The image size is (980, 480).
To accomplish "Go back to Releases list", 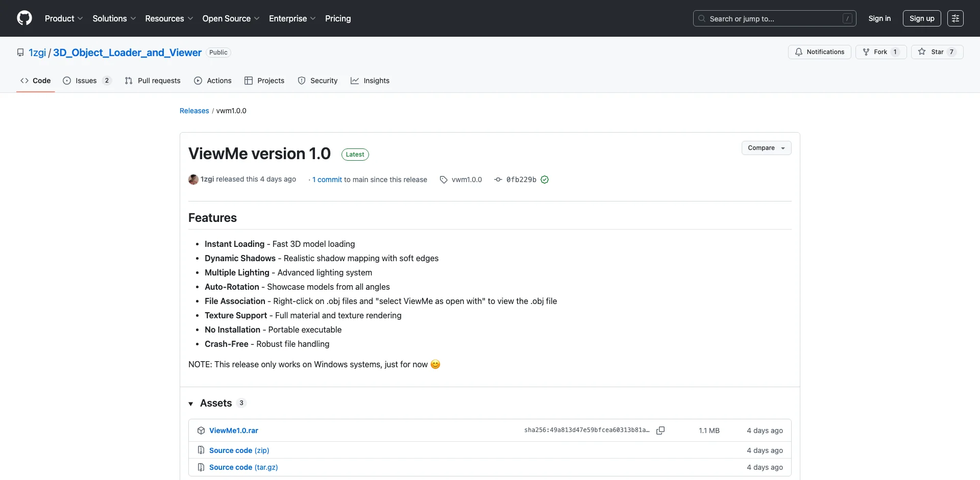I will coord(194,111).
